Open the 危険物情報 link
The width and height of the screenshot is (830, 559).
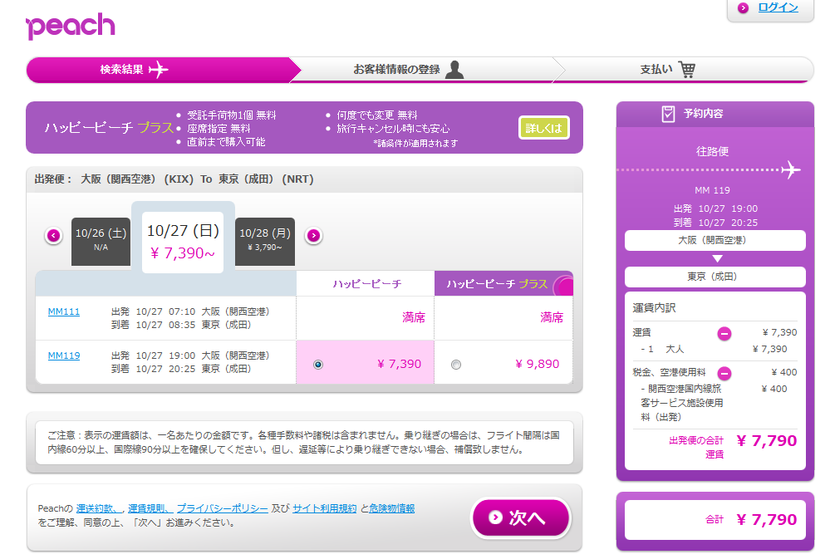point(392,509)
